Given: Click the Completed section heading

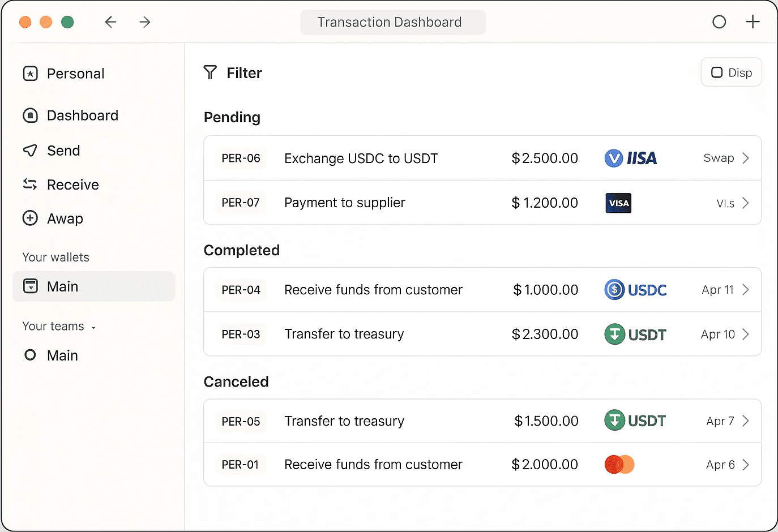Looking at the screenshot, I should click(x=242, y=250).
